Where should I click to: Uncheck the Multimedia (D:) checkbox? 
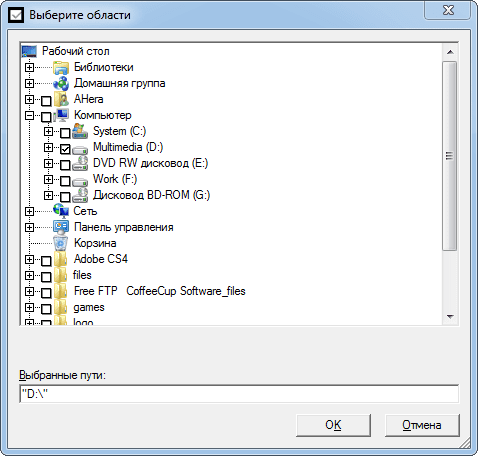(65, 149)
